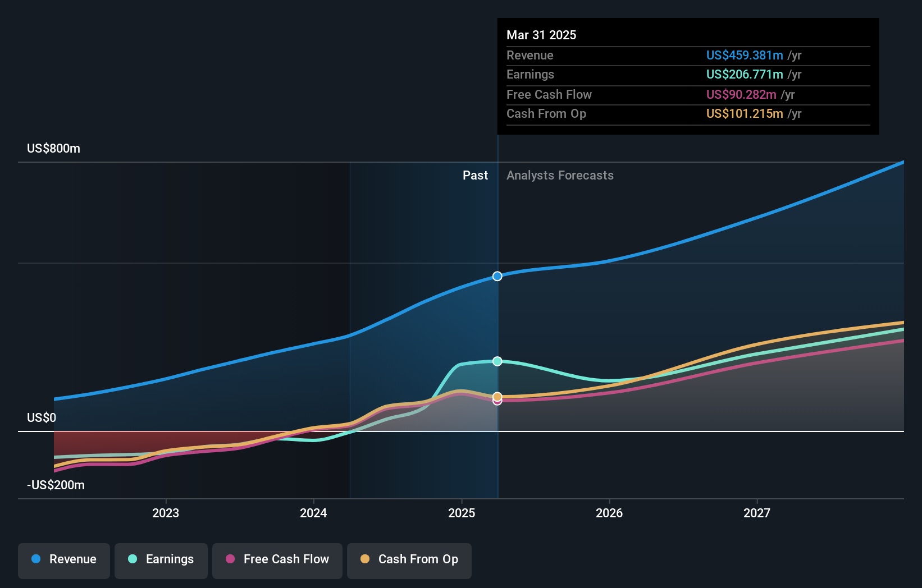
Task: Click the Earnings row label in tooltip
Action: coord(530,74)
